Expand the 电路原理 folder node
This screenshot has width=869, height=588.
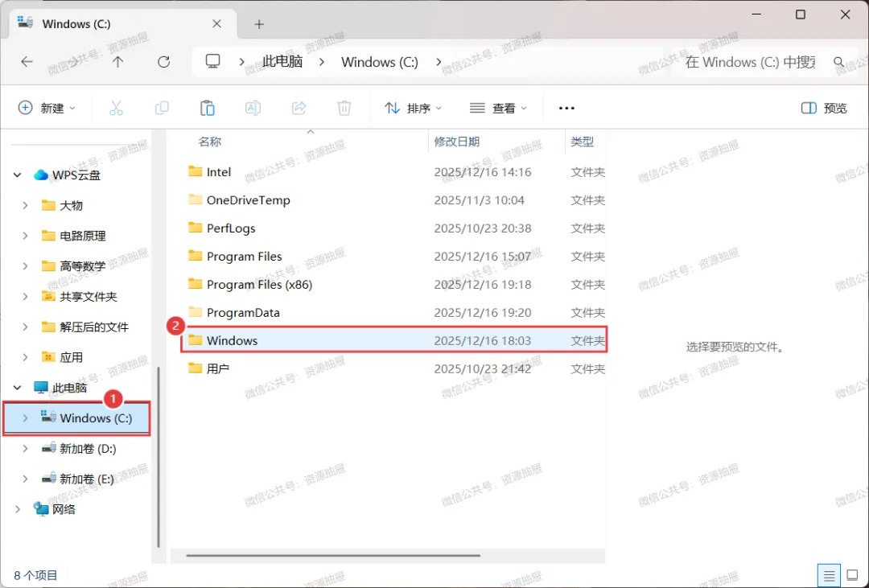25,236
